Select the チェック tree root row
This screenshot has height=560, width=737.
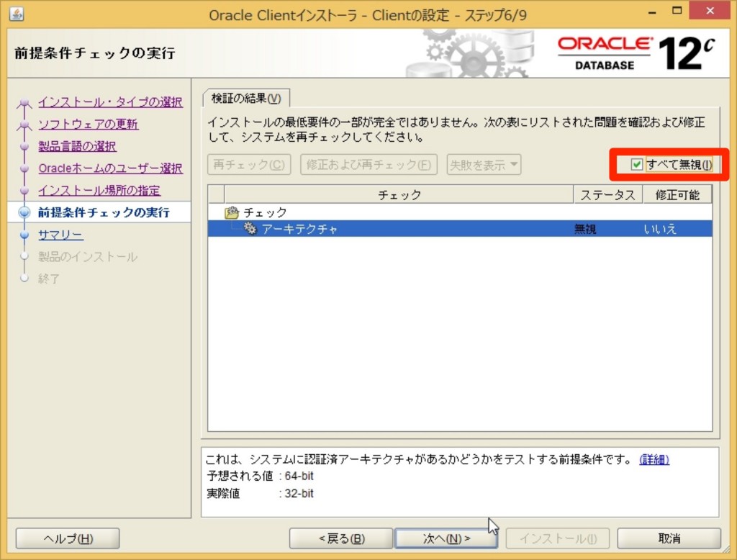point(460,212)
